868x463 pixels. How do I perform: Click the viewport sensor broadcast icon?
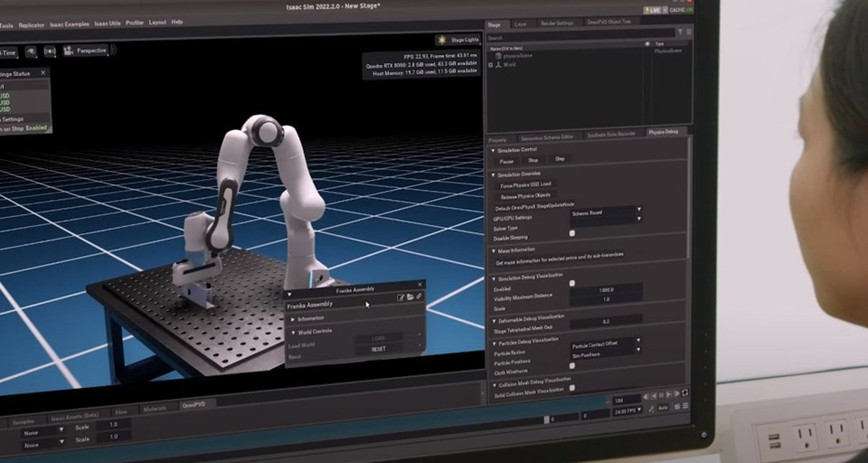[x=50, y=51]
